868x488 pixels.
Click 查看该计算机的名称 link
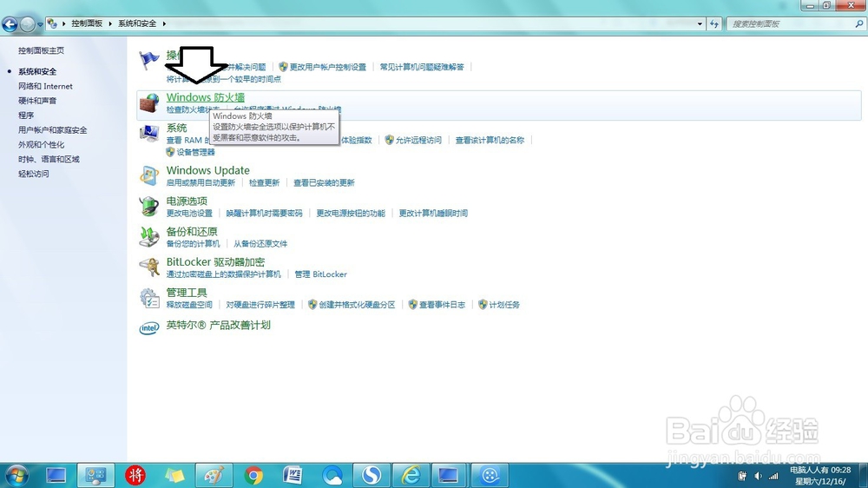tap(490, 140)
